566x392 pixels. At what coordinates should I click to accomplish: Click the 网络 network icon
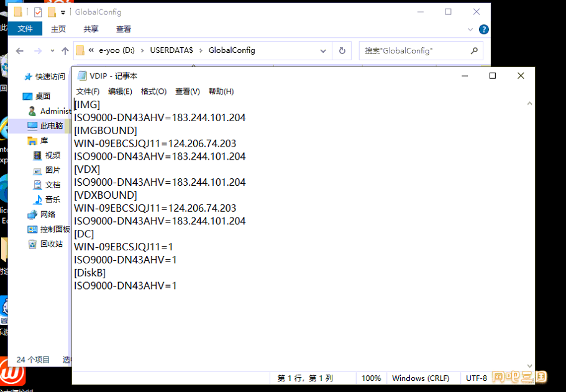(x=32, y=214)
